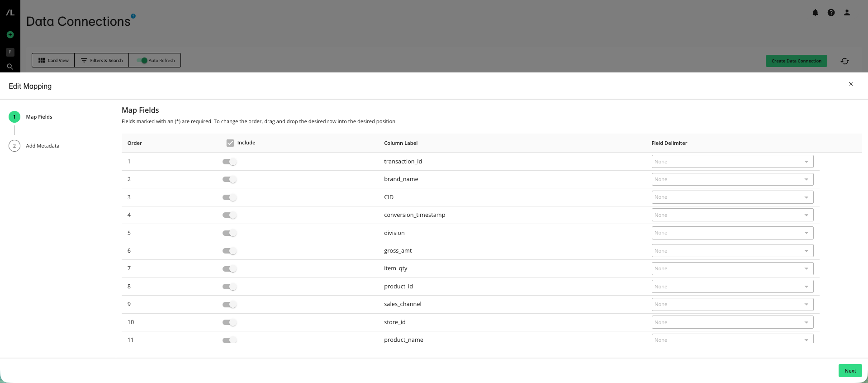Toggle inclusion of the brand_name field
Viewport: 868px width, 383px height.
coord(229,179)
